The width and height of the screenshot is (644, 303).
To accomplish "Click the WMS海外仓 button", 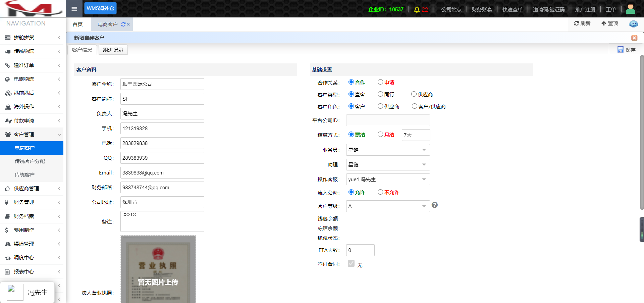I will (100, 8).
